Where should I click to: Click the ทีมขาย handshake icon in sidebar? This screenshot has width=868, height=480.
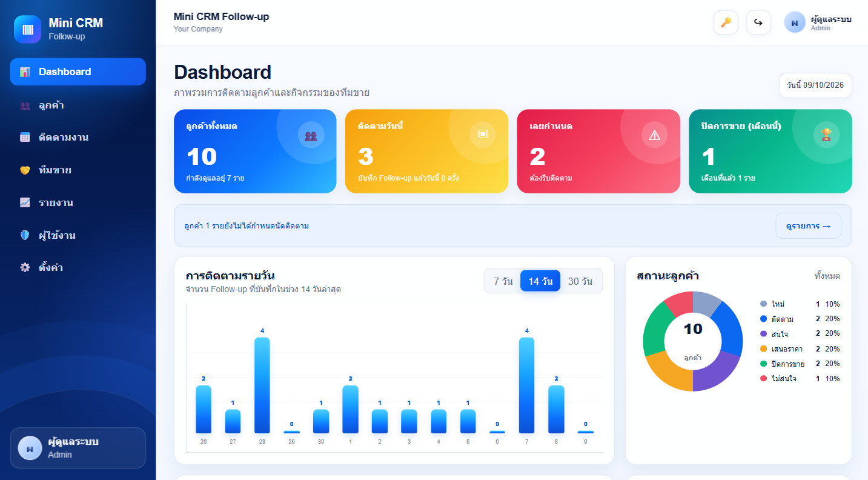point(25,170)
